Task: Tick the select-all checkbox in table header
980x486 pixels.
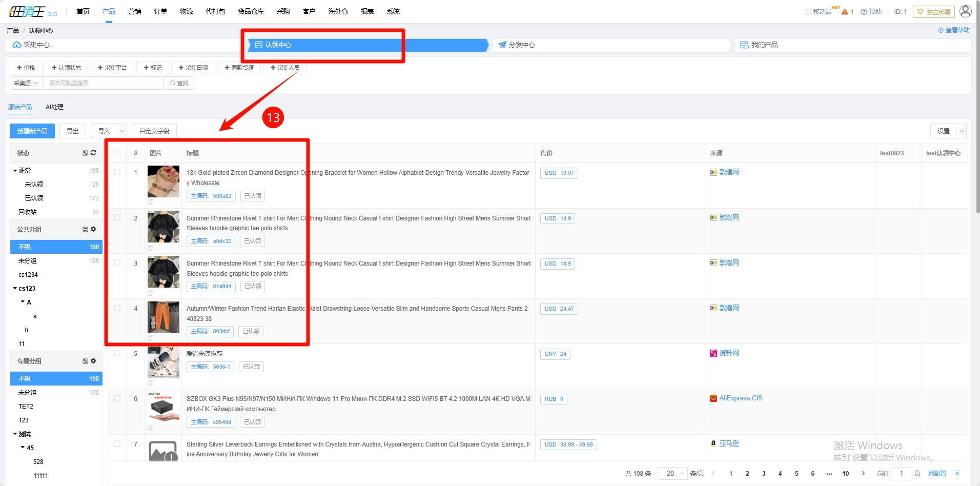Action: [117, 153]
